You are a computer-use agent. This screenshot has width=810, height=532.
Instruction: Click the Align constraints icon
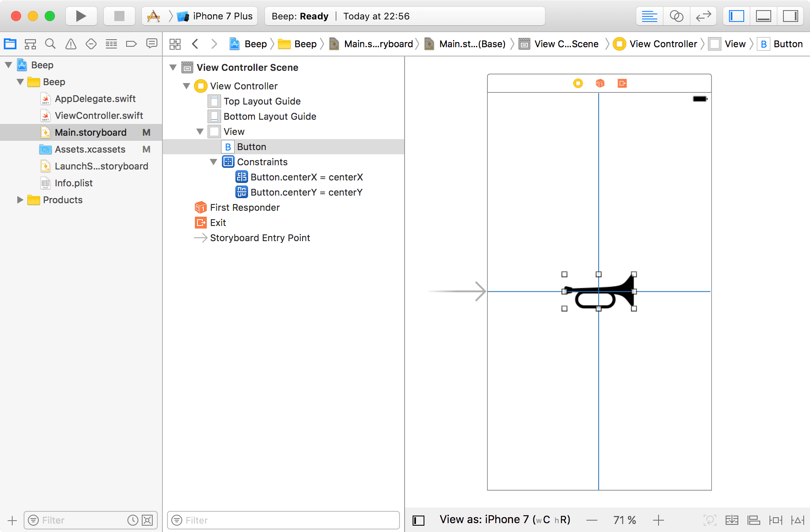[x=753, y=520]
